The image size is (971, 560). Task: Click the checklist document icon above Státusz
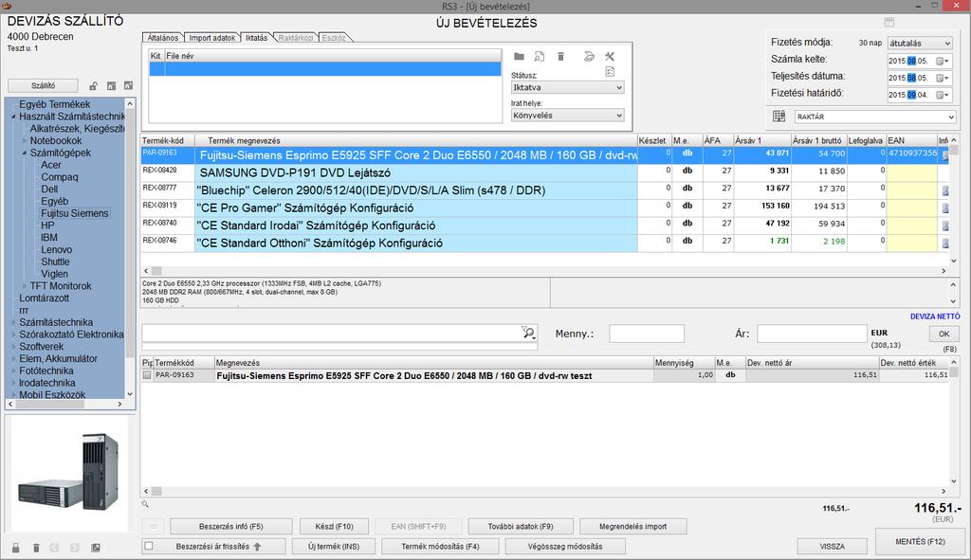point(610,72)
